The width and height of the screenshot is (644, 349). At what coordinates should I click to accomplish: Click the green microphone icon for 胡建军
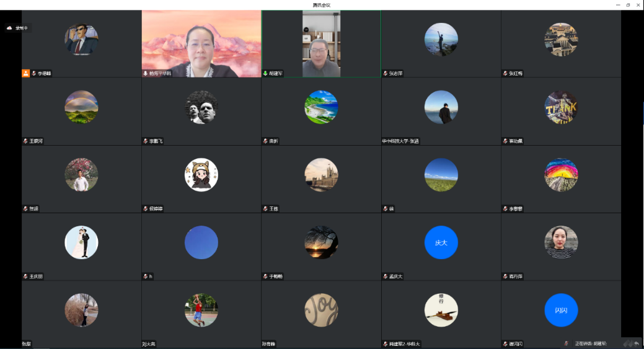click(x=265, y=73)
